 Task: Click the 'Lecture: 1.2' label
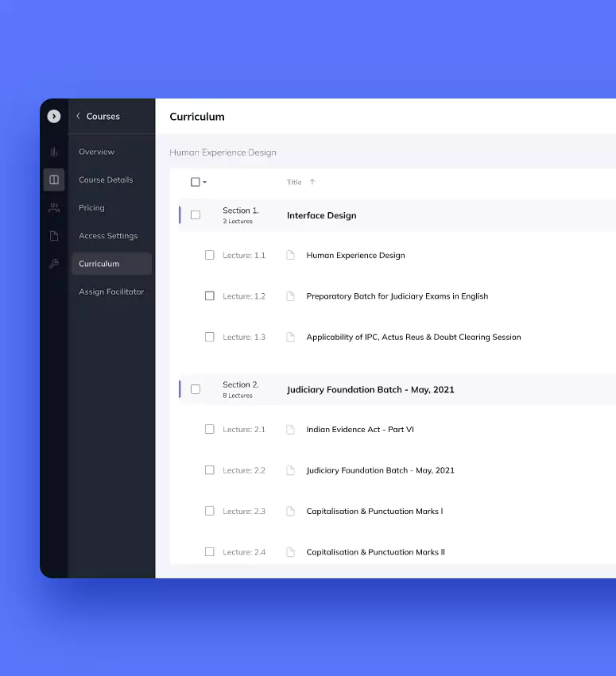click(244, 296)
